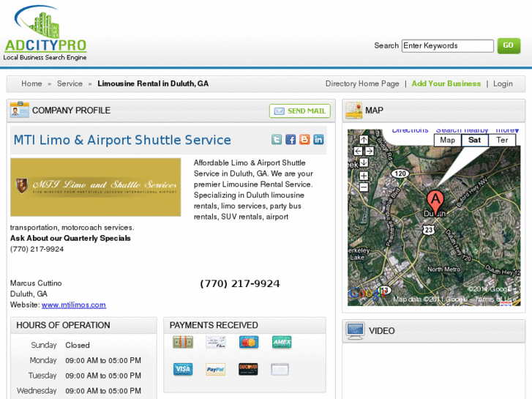Viewport: 532px width, 399px height.
Task: Click MTI Limo & Airport Shuttle Service title
Action: point(122,140)
